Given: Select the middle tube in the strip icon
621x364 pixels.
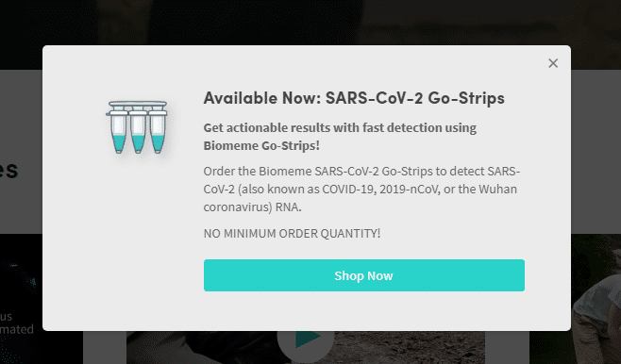Looking at the screenshot, I should point(138,131).
